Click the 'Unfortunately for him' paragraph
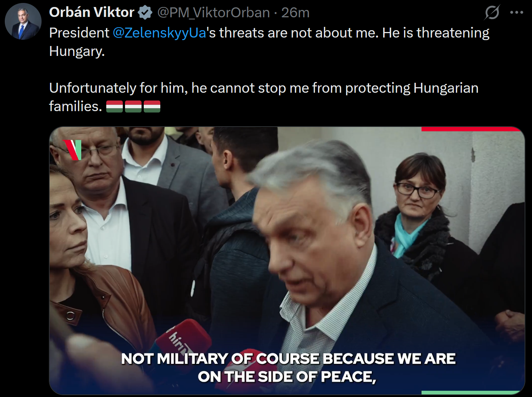 [264, 97]
